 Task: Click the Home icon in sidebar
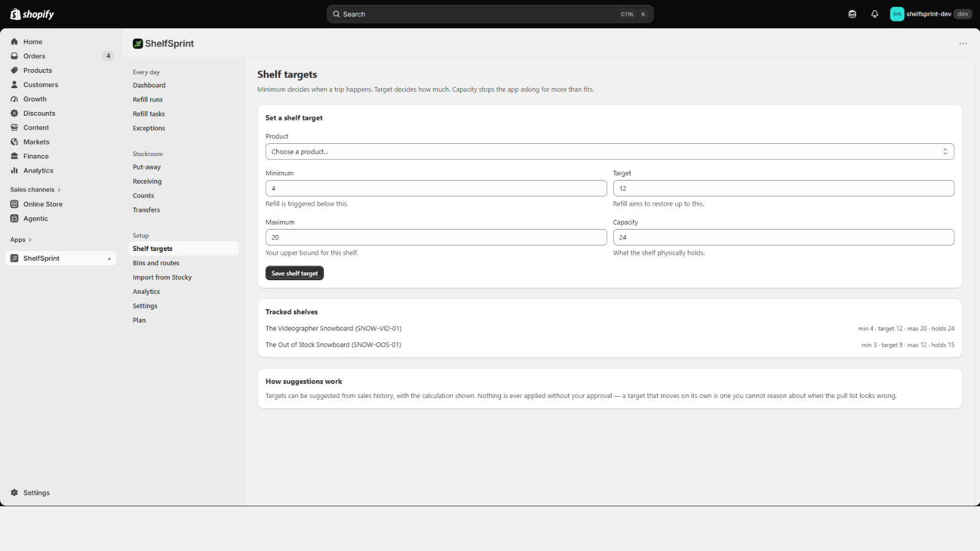point(14,42)
